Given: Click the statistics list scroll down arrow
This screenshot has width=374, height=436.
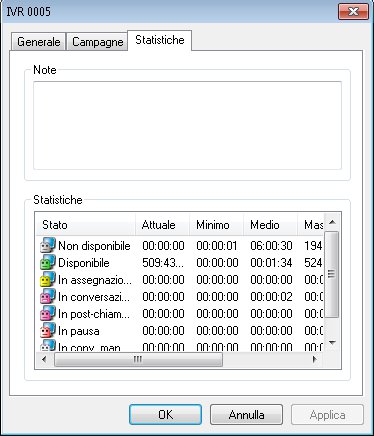Looking at the screenshot, I should (332, 342).
